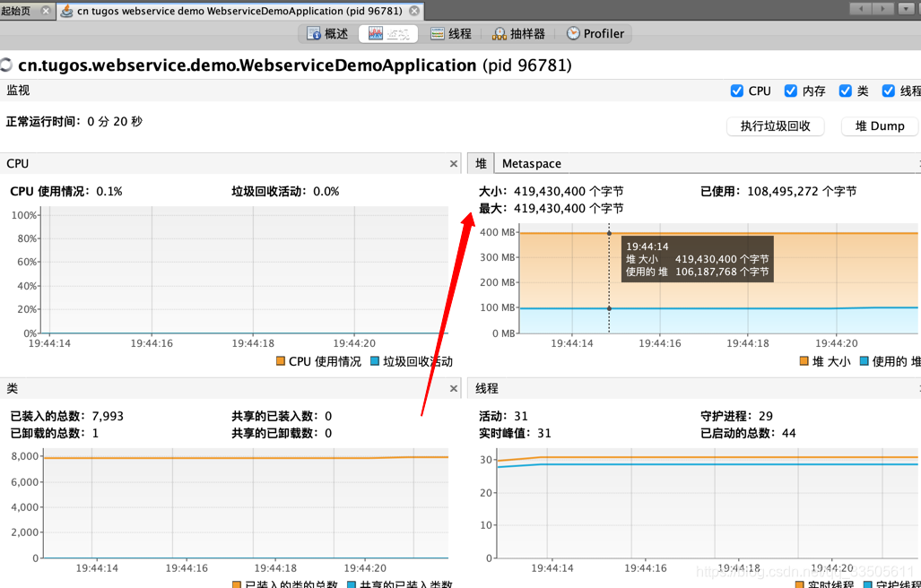Click the 执行垃圾回收 button
This screenshot has height=588, width=921.
click(776, 126)
